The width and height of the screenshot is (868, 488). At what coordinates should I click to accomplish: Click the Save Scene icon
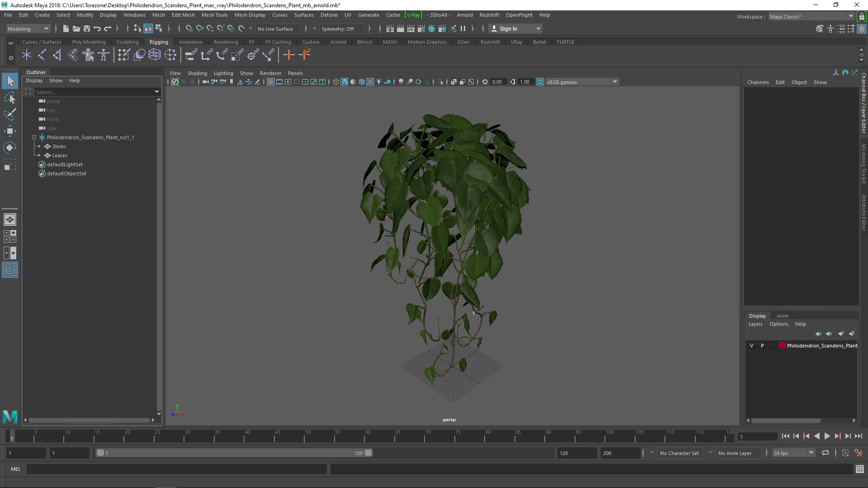(87, 28)
